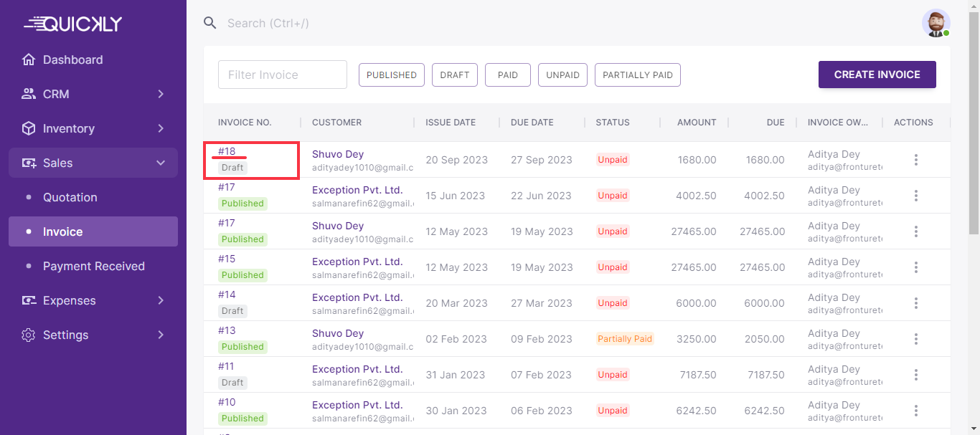Click the Filter Invoice input field
The image size is (980, 435).
(282, 75)
